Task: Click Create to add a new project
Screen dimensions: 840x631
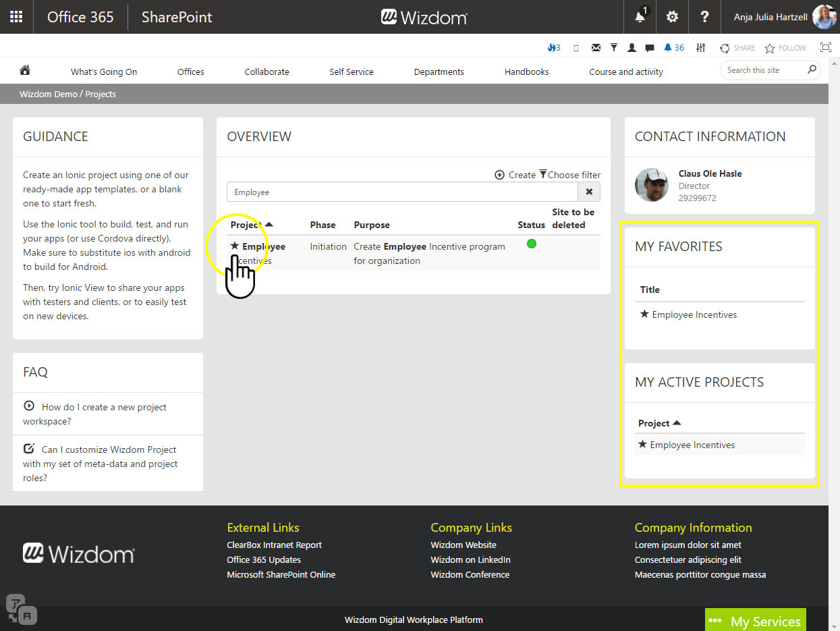Action: coord(515,175)
